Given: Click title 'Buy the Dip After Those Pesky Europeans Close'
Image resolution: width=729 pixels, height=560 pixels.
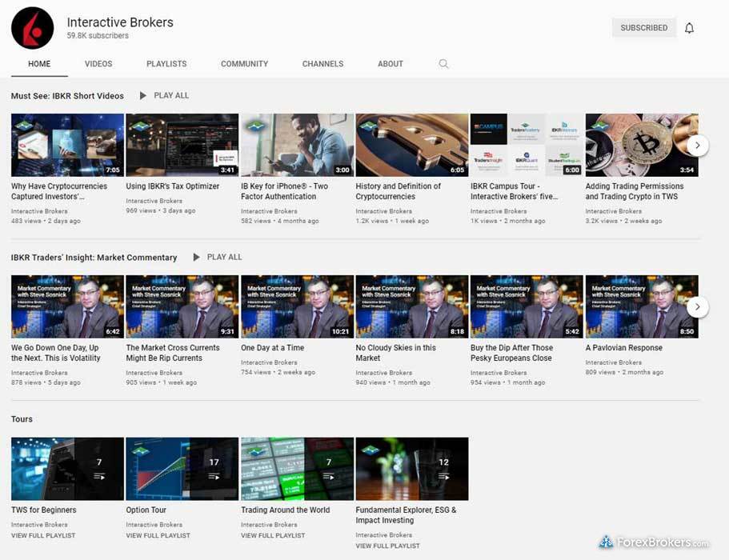Looking at the screenshot, I should [511, 353].
